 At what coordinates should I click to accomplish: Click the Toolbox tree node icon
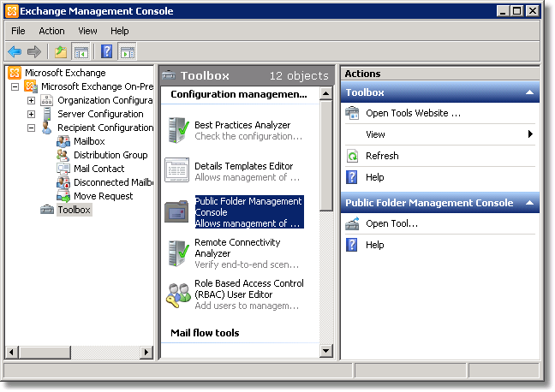click(47, 210)
